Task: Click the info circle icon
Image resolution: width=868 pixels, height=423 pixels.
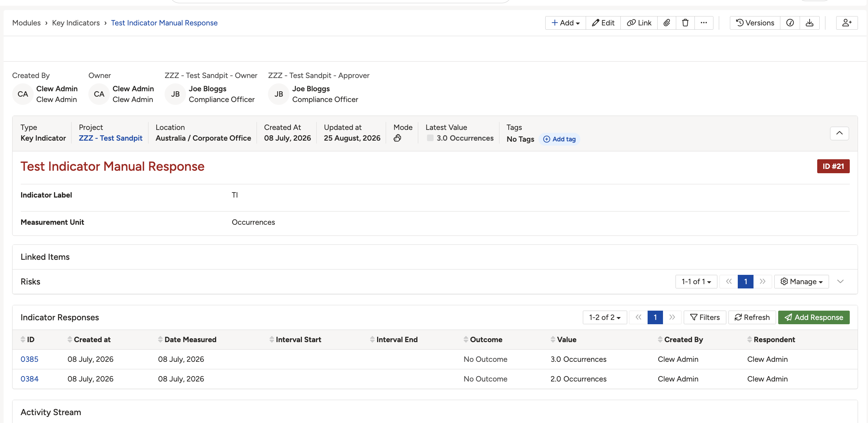Action: click(x=790, y=23)
